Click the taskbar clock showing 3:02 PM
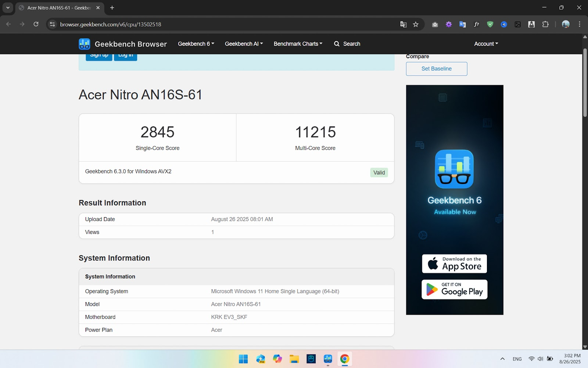 tap(570, 359)
